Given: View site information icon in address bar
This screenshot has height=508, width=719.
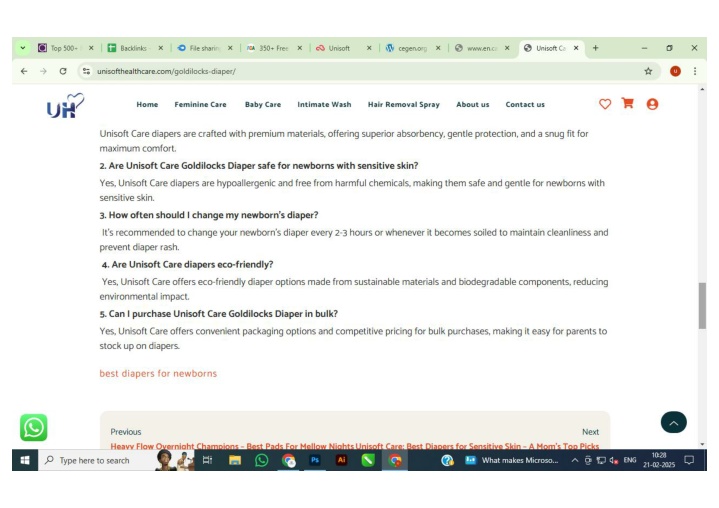Looking at the screenshot, I should [86, 71].
